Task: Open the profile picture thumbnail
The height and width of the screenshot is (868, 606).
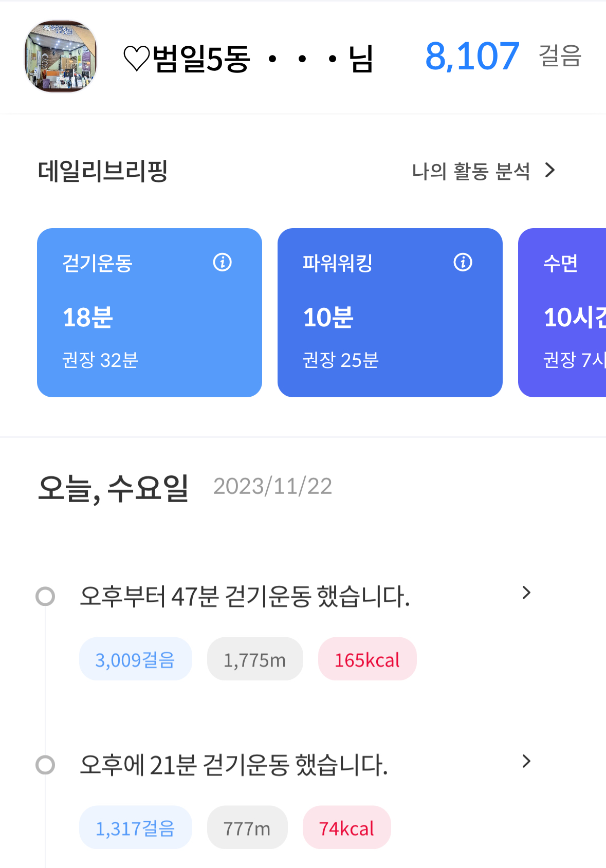Action: click(x=61, y=57)
